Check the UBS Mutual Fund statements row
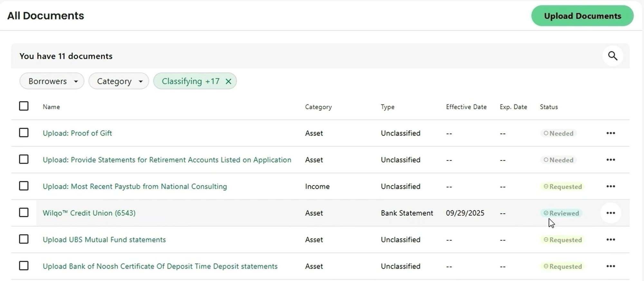644x281 pixels. 24,239
